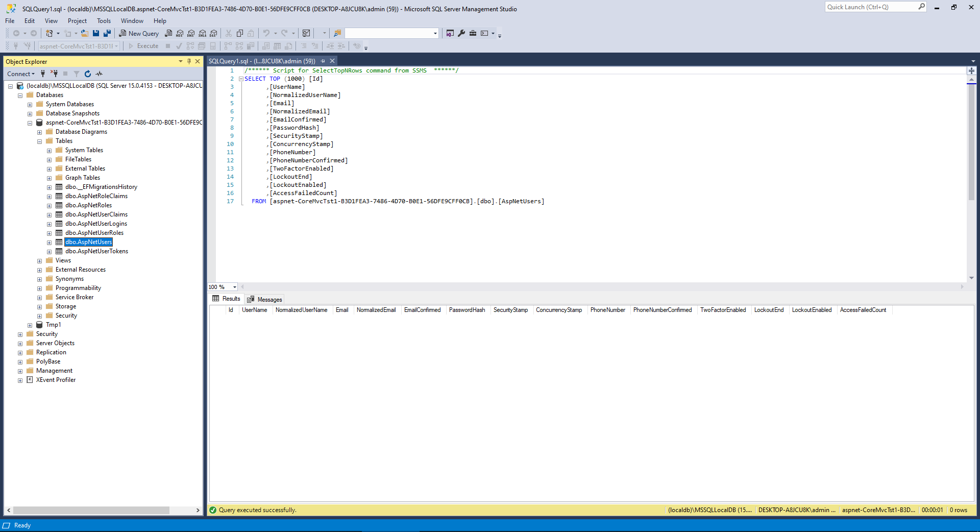Open the Properties window wrench icon
The image size is (980, 532).
click(461, 33)
